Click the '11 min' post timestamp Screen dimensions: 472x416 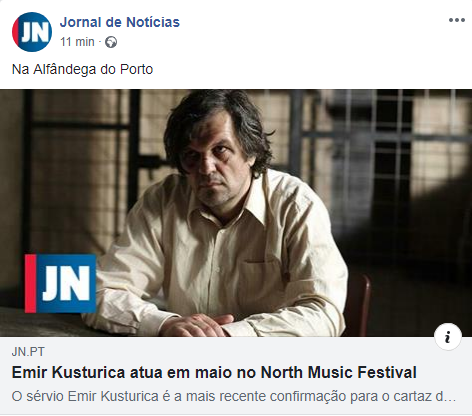tap(77, 42)
